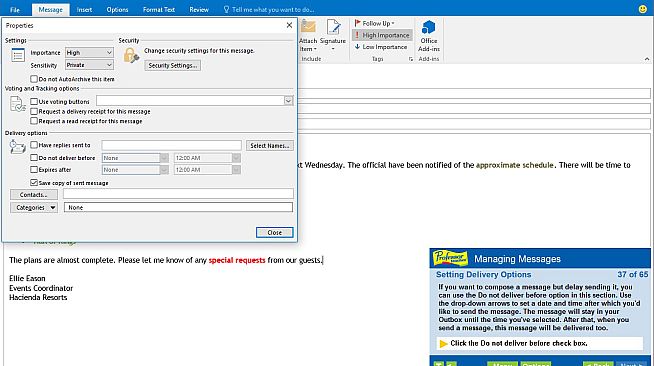This screenshot has height=366, width=654.
Task: Click the red special requests text
Action: 237,260
